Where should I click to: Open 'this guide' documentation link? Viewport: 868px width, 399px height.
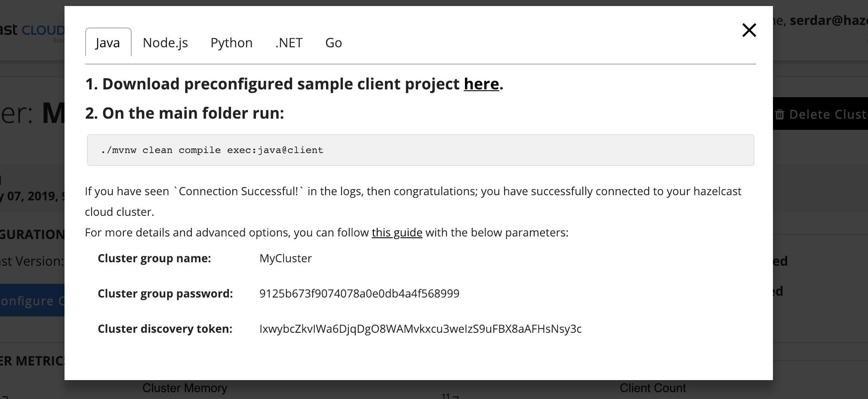[397, 233]
